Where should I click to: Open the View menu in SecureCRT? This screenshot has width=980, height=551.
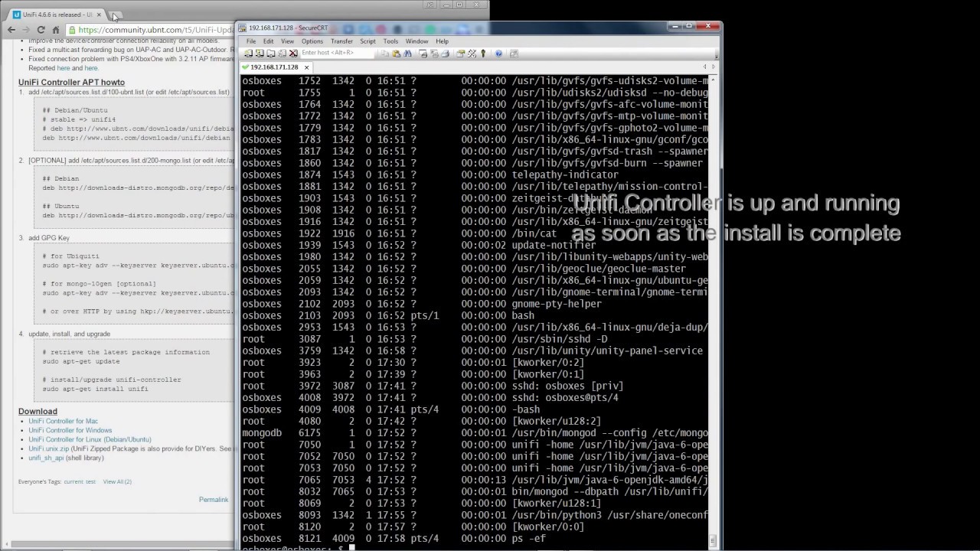287,41
